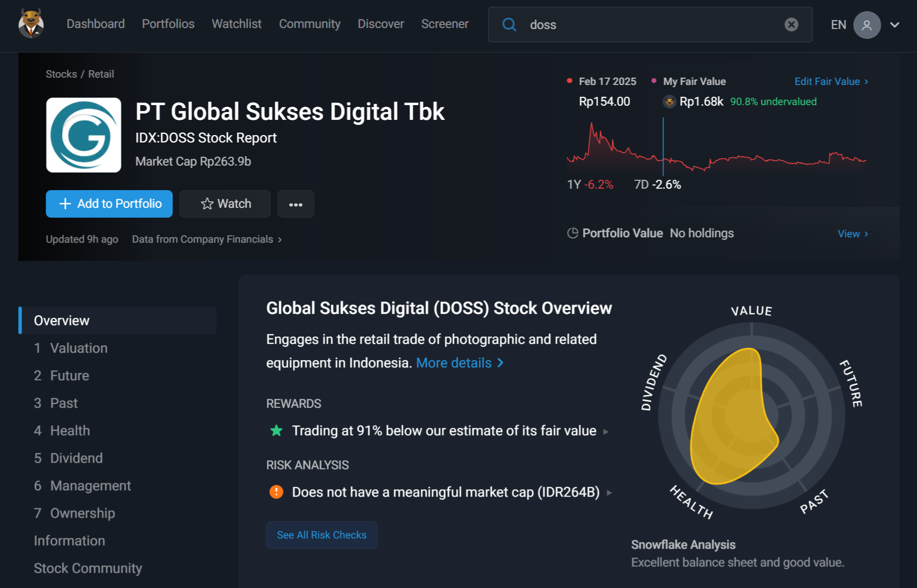Click the DOSS company logo thumbnail
The width and height of the screenshot is (917, 588).
click(84, 135)
